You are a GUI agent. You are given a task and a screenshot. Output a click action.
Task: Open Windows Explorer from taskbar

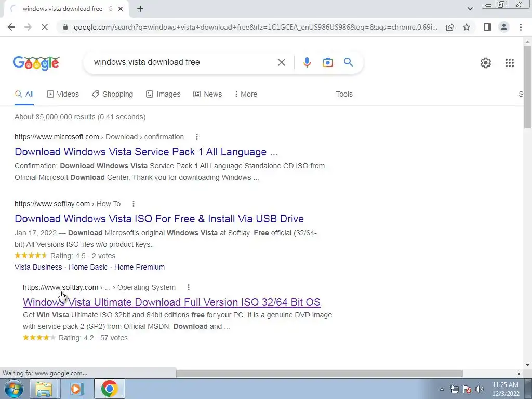(44, 389)
